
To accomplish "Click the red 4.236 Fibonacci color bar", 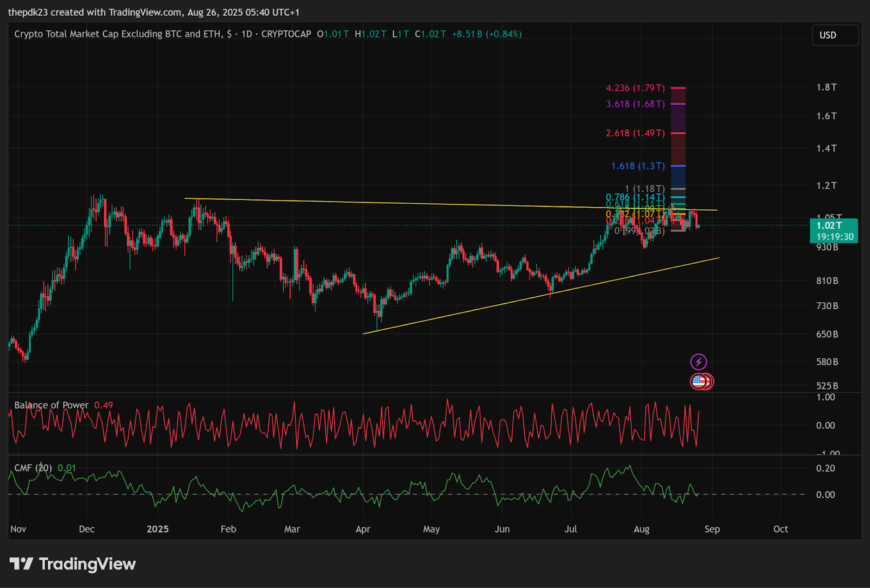I will click(678, 88).
